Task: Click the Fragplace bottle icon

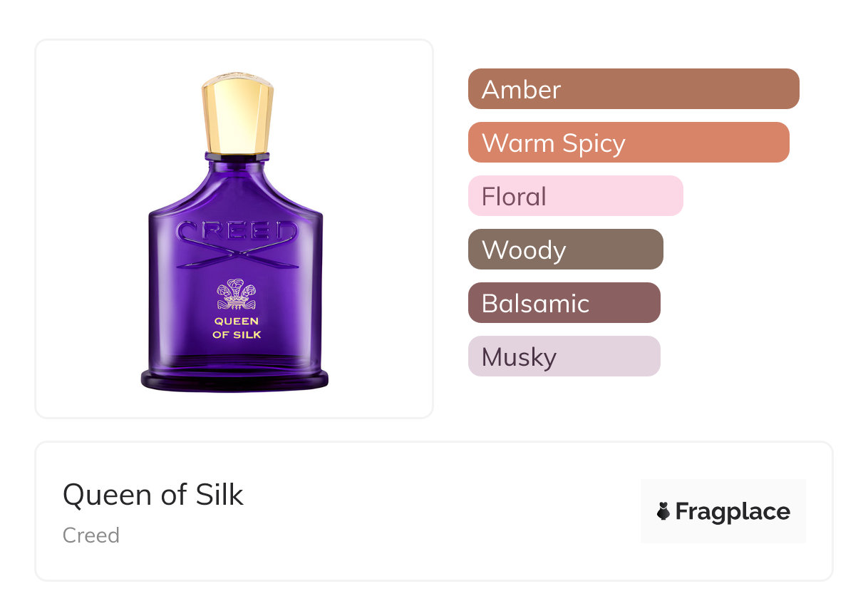Action: coord(663,511)
